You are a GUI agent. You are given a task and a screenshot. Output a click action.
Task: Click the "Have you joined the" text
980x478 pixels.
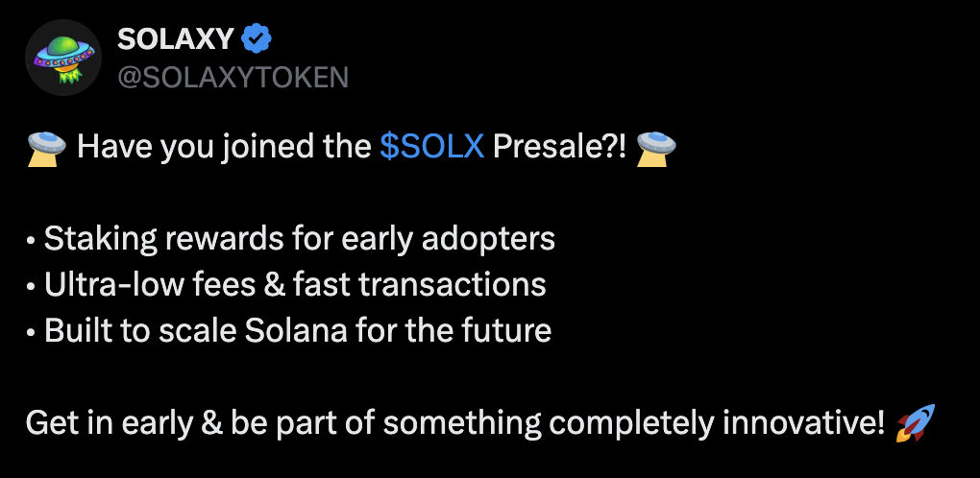coord(224,147)
